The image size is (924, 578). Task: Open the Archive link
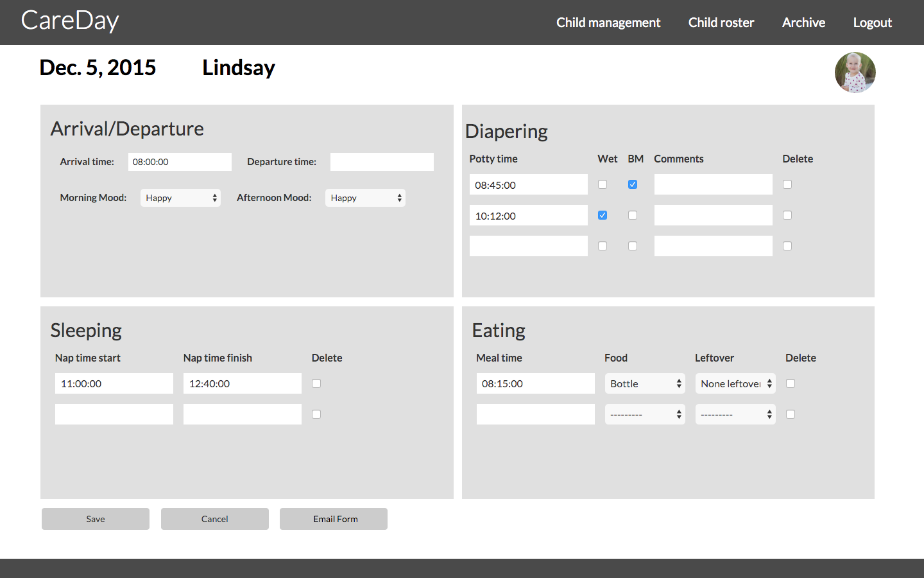[x=803, y=22]
